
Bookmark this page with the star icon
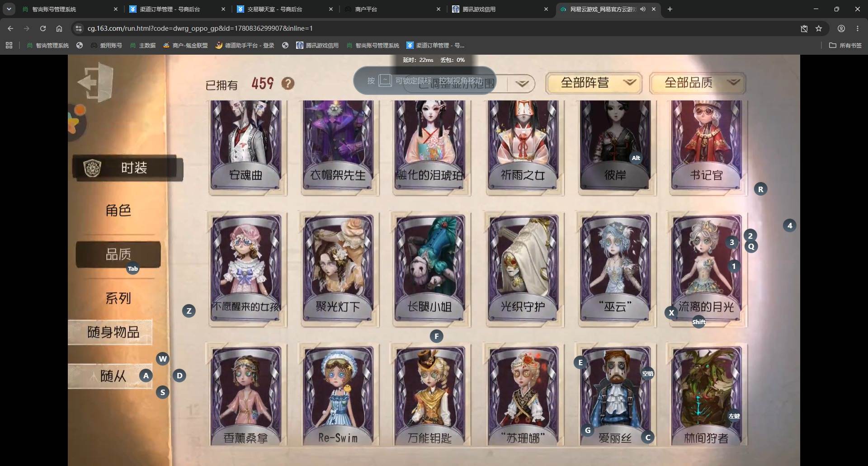click(x=819, y=28)
